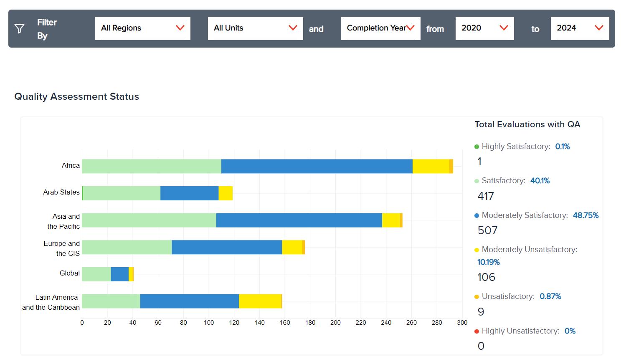Click the 10.19% Moderately Unsatisfactory percentage
The image size is (621, 364).
pyautogui.click(x=489, y=262)
